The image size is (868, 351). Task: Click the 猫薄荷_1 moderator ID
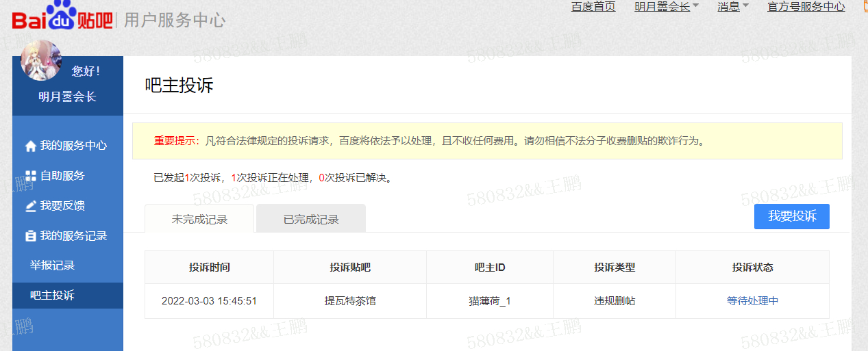pos(489,301)
